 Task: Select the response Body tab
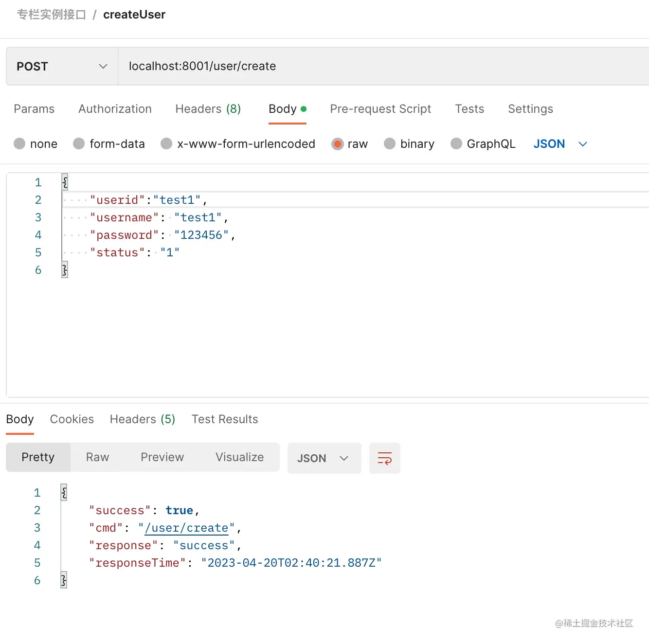click(20, 419)
